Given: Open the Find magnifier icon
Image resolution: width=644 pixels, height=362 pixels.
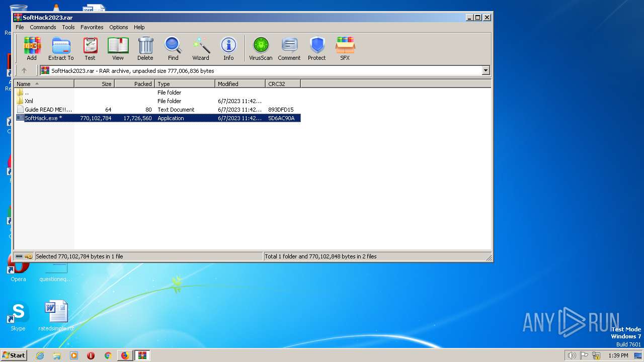Looking at the screenshot, I should tap(173, 49).
